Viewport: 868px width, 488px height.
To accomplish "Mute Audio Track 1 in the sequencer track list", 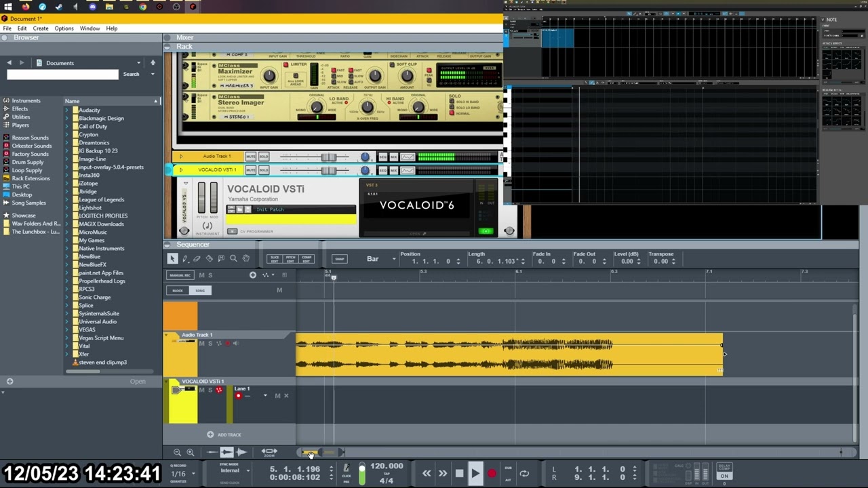I will click(201, 344).
